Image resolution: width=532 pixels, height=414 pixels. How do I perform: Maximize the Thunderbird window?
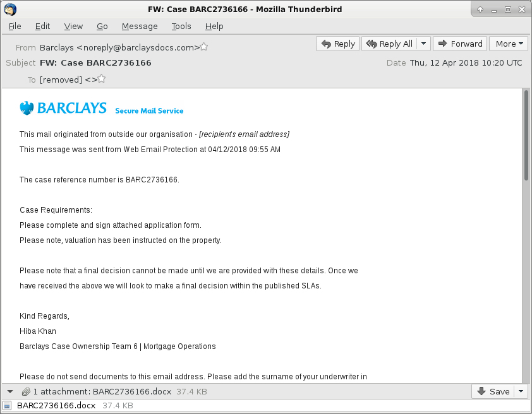click(x=508, y=9)
